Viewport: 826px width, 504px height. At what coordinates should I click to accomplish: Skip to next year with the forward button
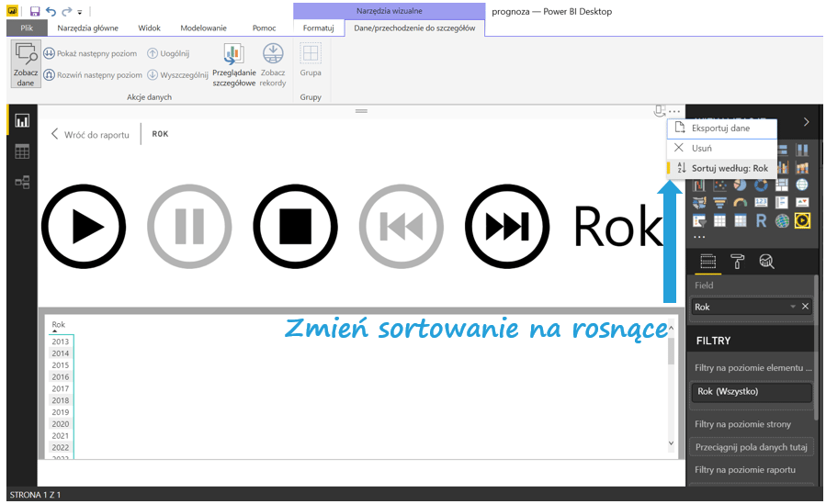pyautogui.click(x=506, y=225)
